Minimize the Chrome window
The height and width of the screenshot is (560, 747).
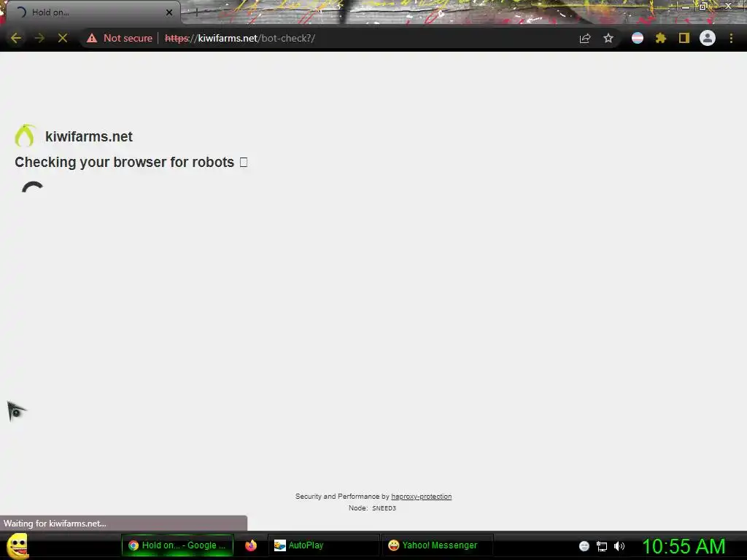click(x=686, y=6)
